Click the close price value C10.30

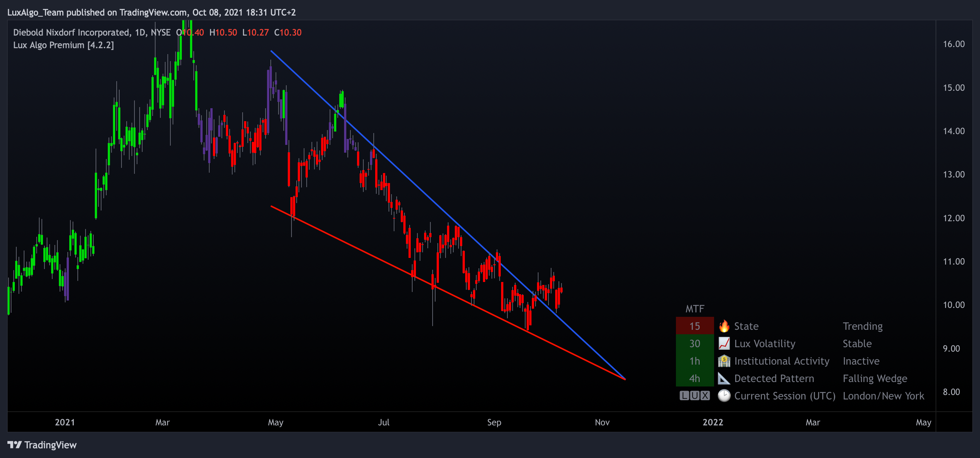[x=288, y=32]
